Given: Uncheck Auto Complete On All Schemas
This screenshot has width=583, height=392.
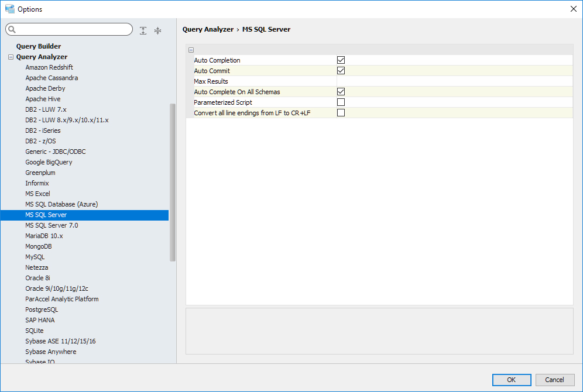Looking at the screenshot, I should (x=341, y=92).
